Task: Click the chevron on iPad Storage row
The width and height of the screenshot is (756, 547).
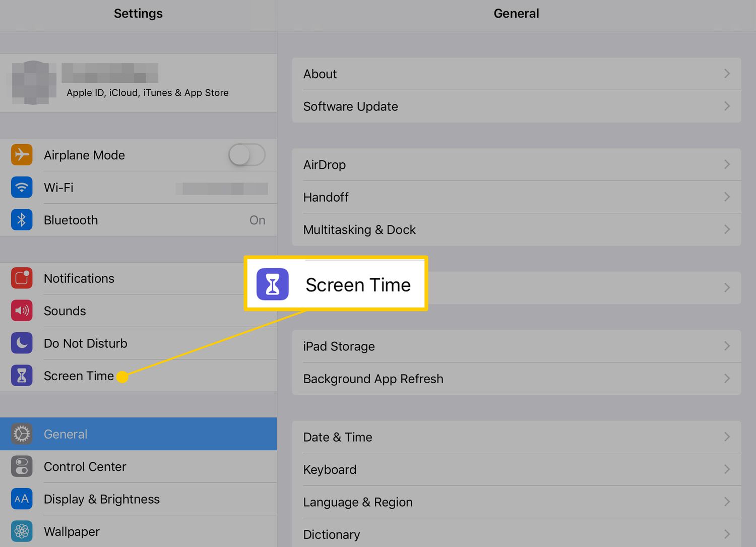Action: point(727,346)
